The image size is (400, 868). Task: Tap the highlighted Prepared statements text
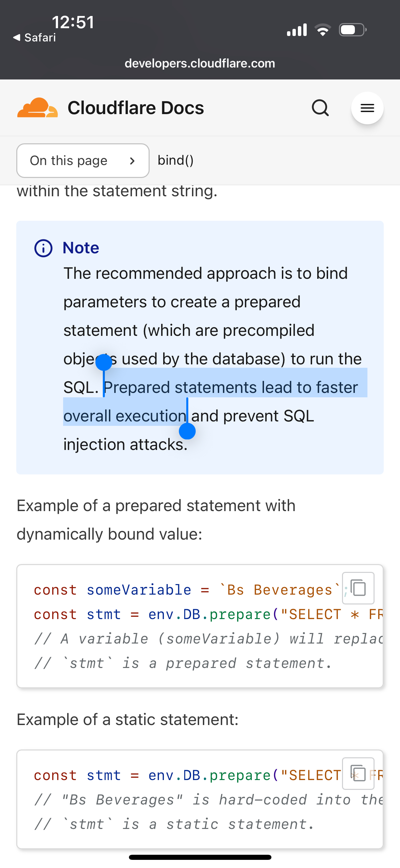click(x=231, y=387)
